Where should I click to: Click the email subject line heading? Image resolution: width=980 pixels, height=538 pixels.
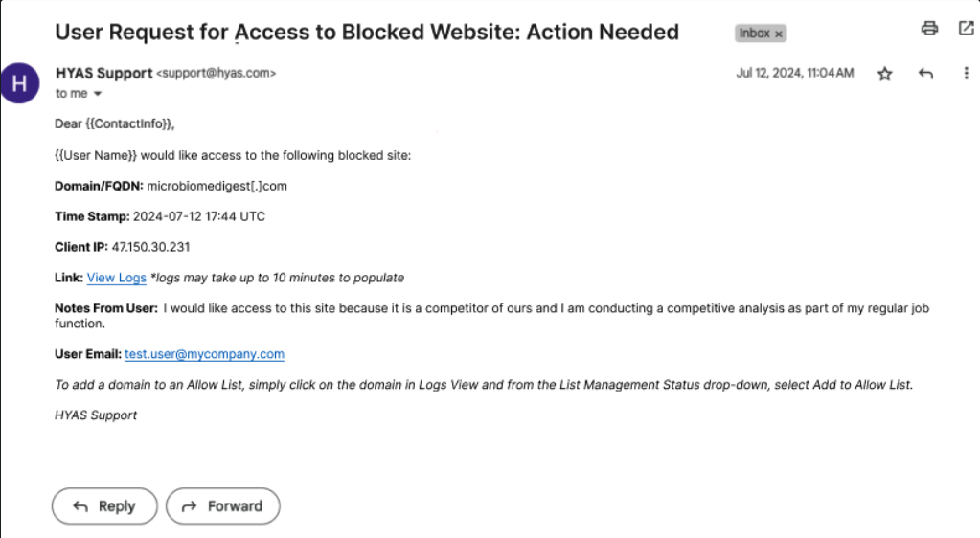coord(367,32)
